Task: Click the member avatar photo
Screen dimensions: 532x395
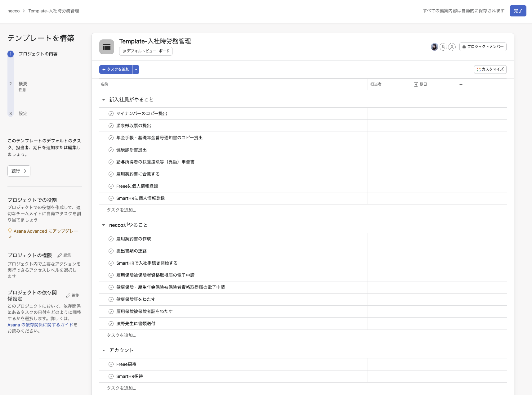Action: pyautogui.click(x=434, y=47)
